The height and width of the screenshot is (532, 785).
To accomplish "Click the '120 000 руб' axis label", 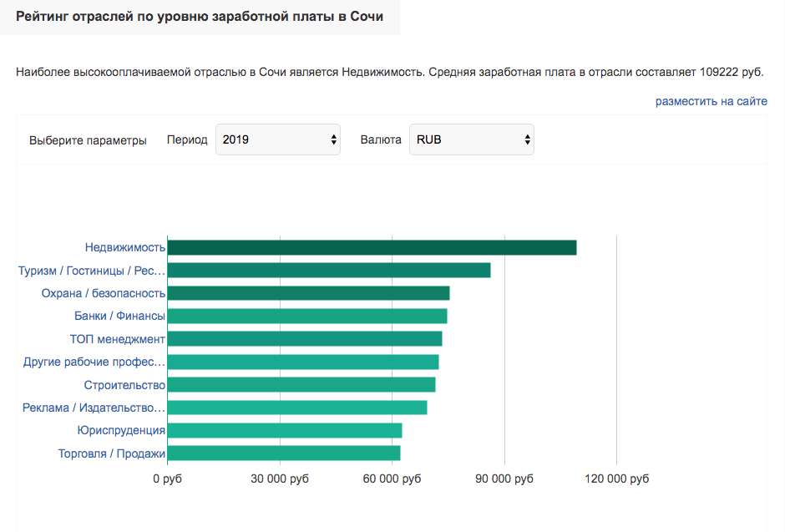I will click(617, 479).
